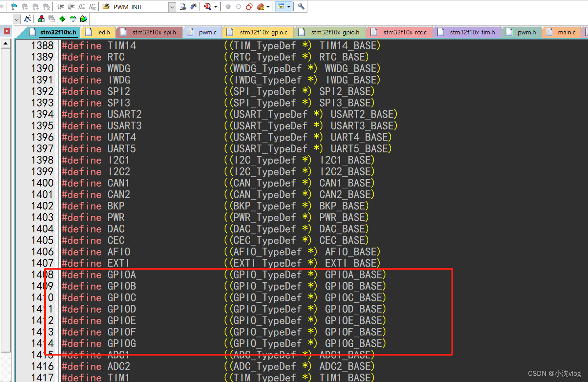Close the editor panel with the red x
The width and height of the screenshot is (588, 382).
(7, 31)
